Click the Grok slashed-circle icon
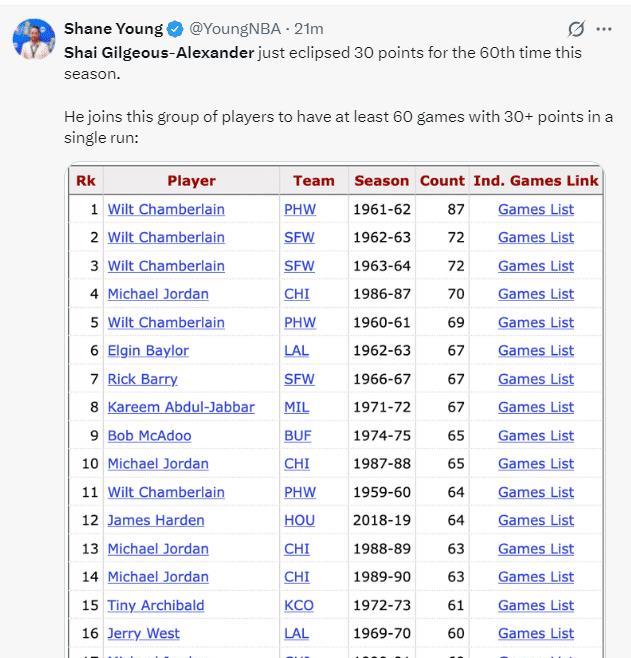The width and height of the screenshot is (631, 658). point(576,29)
